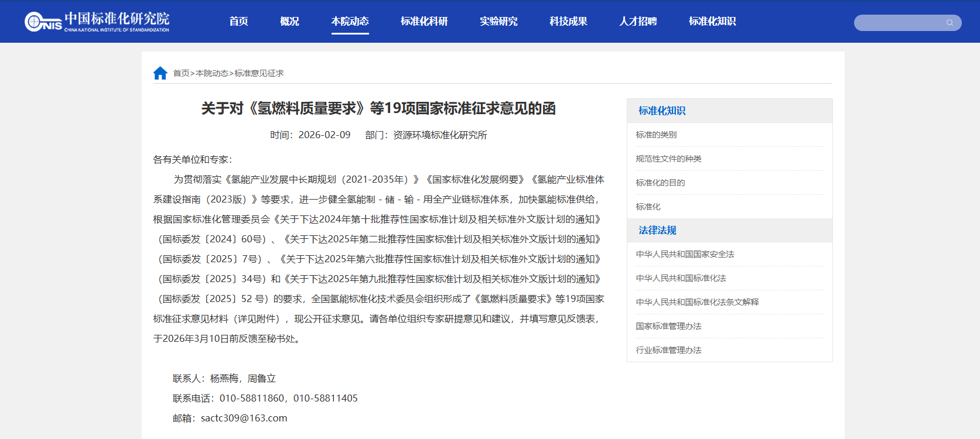Click the contact names 杨燕梅，周鲁立
Image resolution: width=980 pixels, height=439 pixels.
coord(243,379)
